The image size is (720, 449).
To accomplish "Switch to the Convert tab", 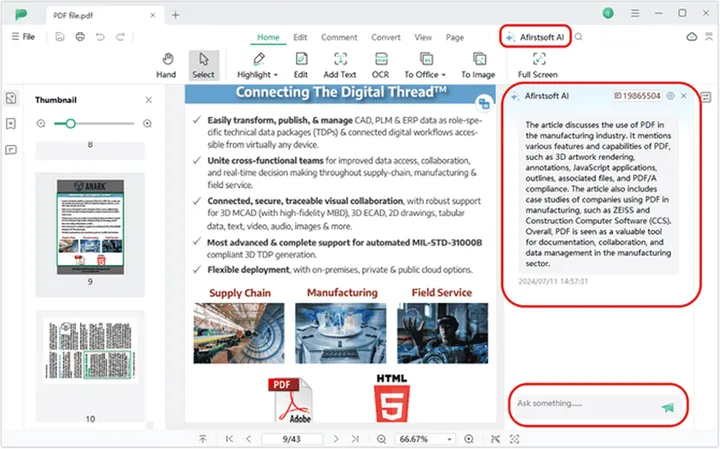I will [386, 37].
